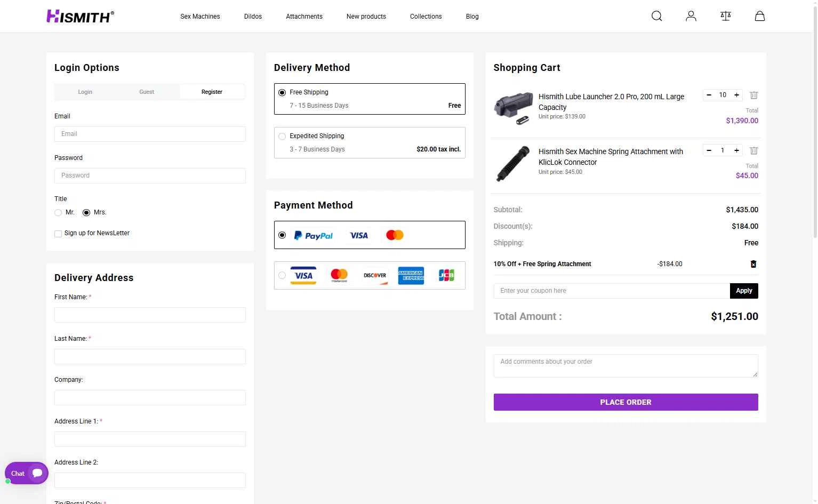Image resolution: width=818 pixels, height=504 pixels.
Task: Open Spring Attachment with KlicLok product link
Action: click(x=611, y=157)
